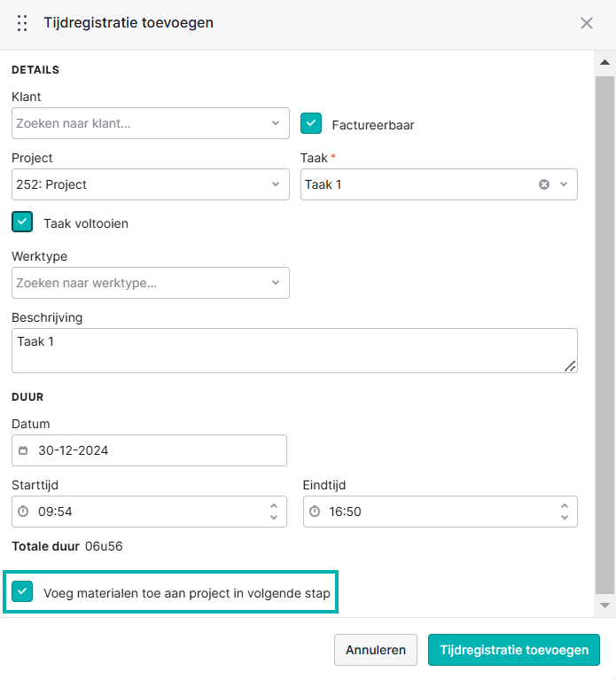Toggle the Taak voltooien checkbox
616x680 pixels.
click(x=22, y=222)
